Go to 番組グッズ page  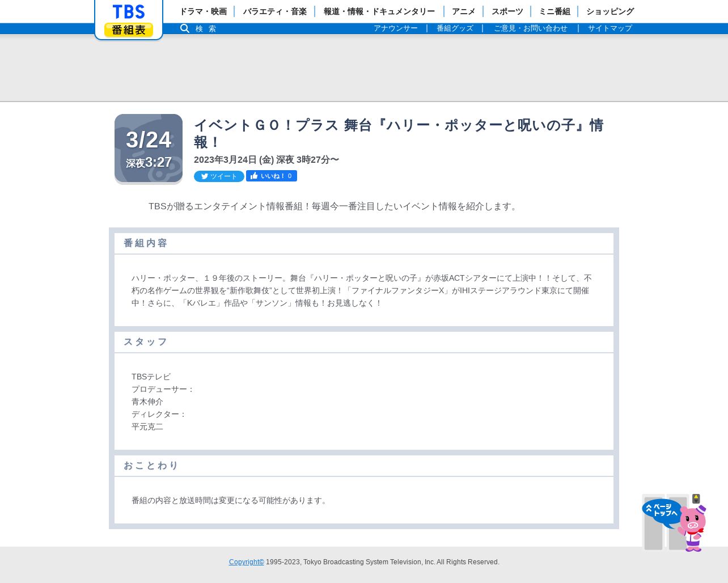pos(455,28)
